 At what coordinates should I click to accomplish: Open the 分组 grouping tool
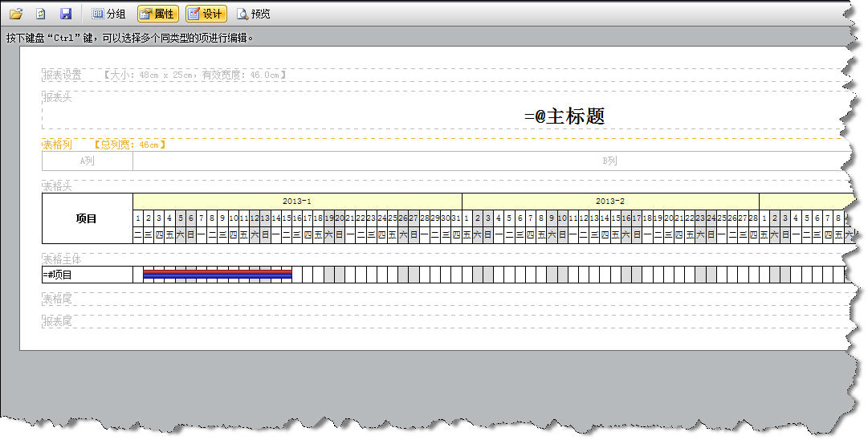109,14
